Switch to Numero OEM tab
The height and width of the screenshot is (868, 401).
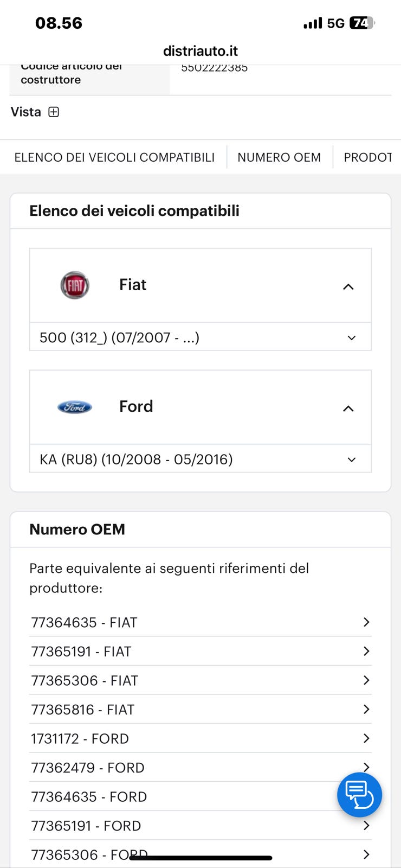coord(279,157)
